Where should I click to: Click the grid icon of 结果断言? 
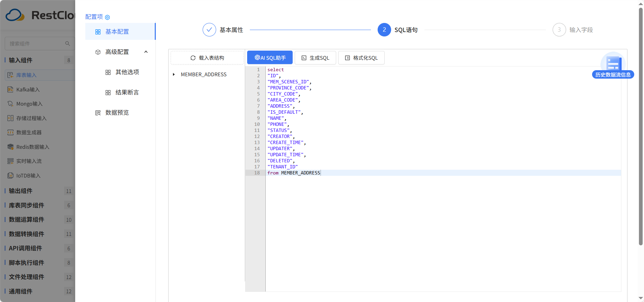(108, 92)
